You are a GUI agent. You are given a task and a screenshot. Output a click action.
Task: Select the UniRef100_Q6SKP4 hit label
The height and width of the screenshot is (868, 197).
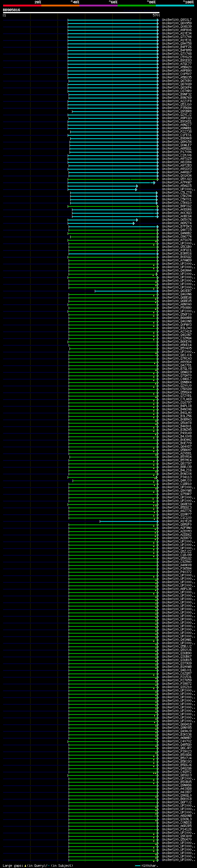coord(177,88)
